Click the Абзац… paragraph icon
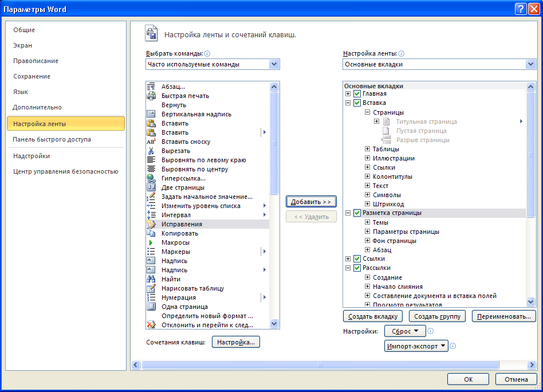543x392 pixels. pyautogui.click(x=151, y=87)
